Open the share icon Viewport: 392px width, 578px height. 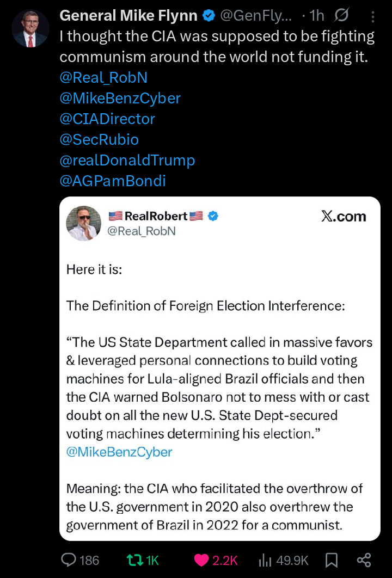tap(363, 559)
